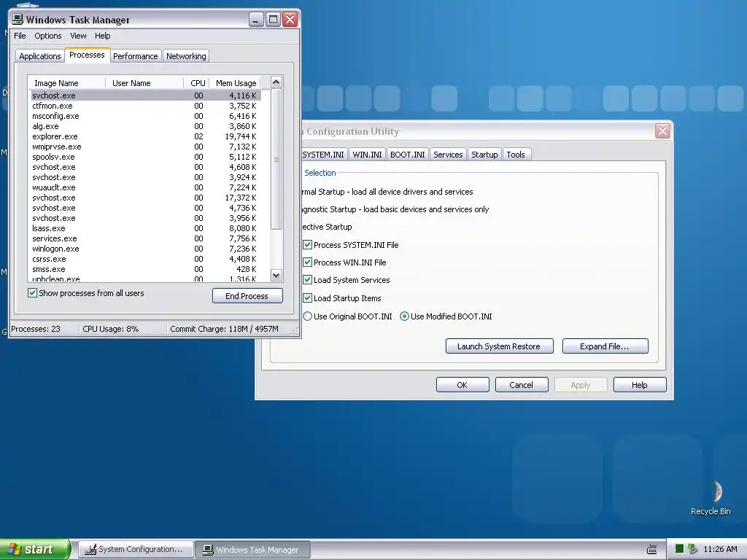Sort processes by Mem Usage column
The width and height of the screenshot is (747, 560).
236,83
